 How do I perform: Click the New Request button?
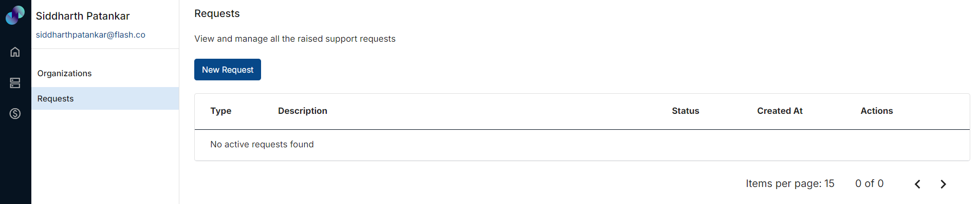pyautogui.click(x=228, y=70)
